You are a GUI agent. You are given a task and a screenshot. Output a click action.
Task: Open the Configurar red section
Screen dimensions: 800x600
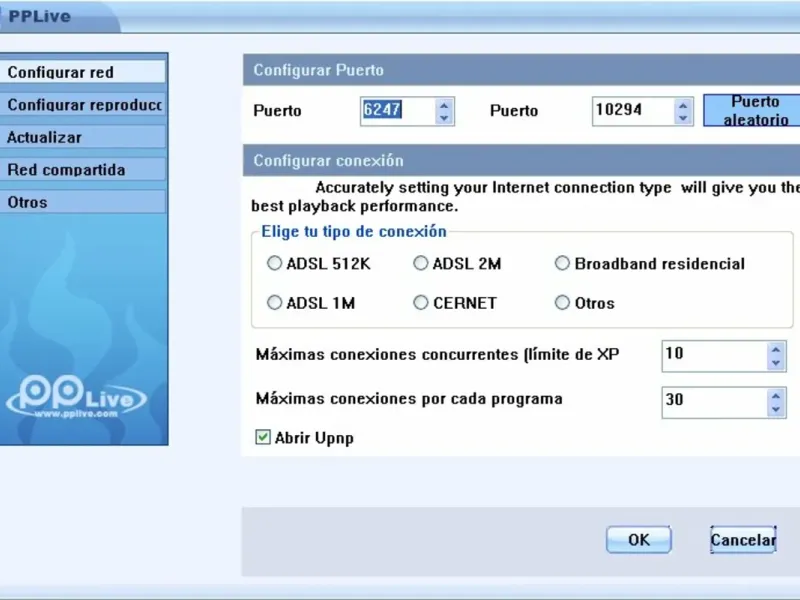[83, 72]
